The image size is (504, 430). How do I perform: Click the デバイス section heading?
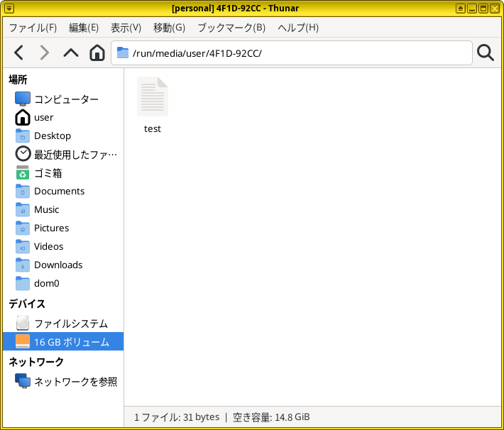(27, 304)
